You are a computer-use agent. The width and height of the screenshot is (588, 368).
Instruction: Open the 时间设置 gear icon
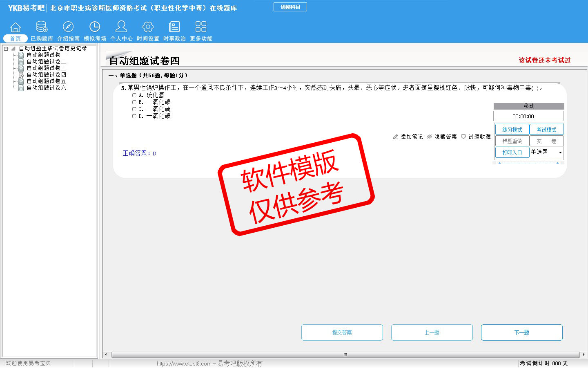148,27
